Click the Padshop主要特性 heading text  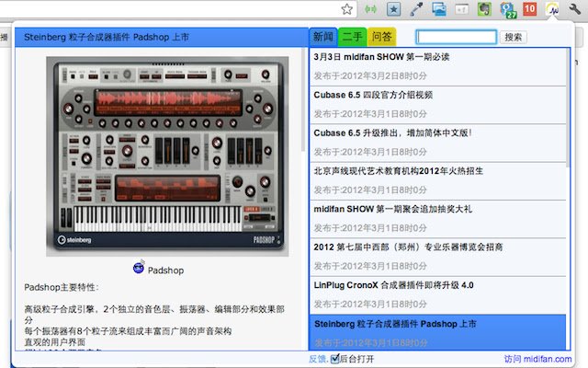(x=62, y=287)
